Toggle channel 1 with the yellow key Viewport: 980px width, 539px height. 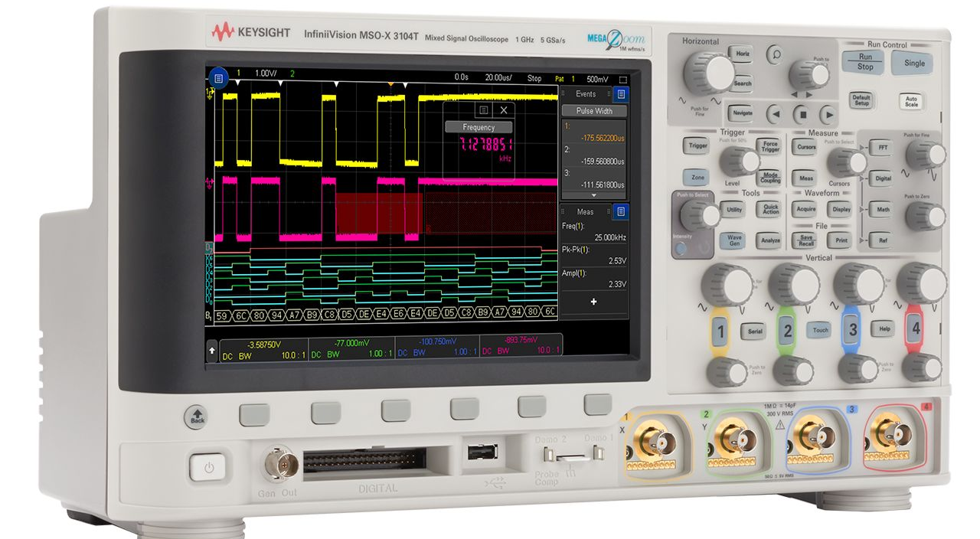coord(720,332)
